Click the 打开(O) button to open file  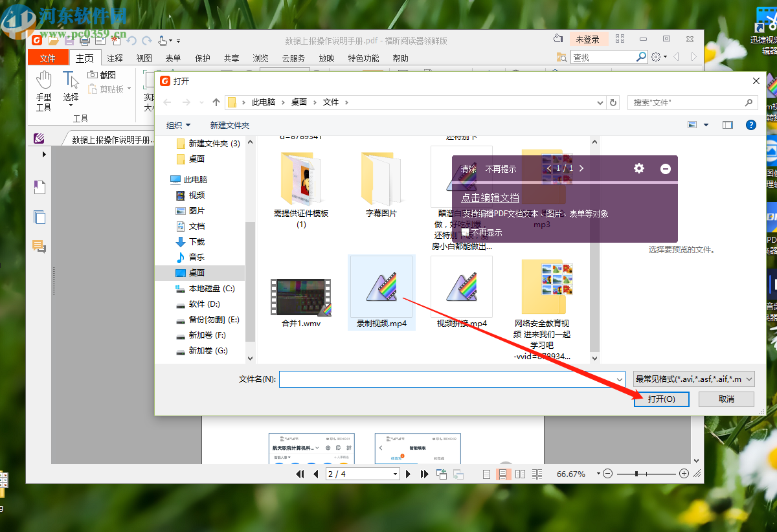point(661,399)
